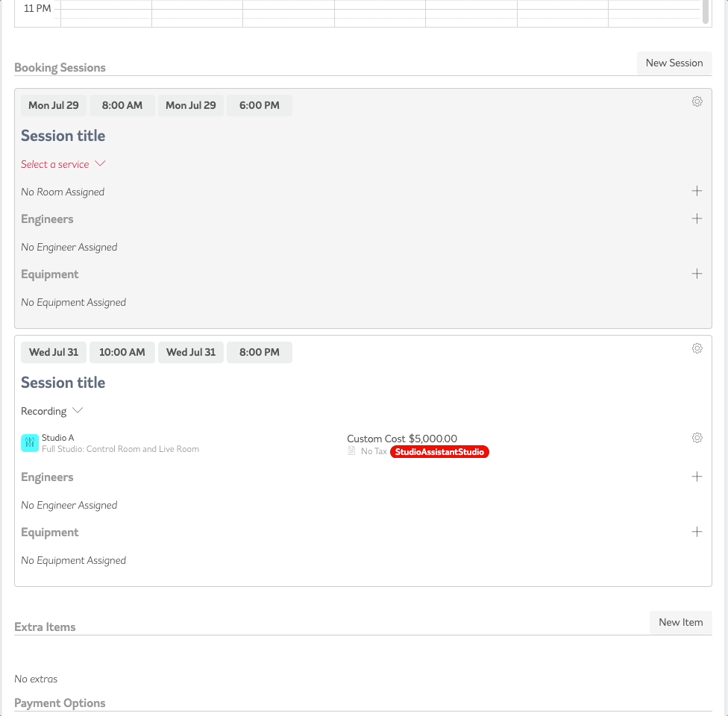Change the 8:00 PM end time

[x=260, y=352]
